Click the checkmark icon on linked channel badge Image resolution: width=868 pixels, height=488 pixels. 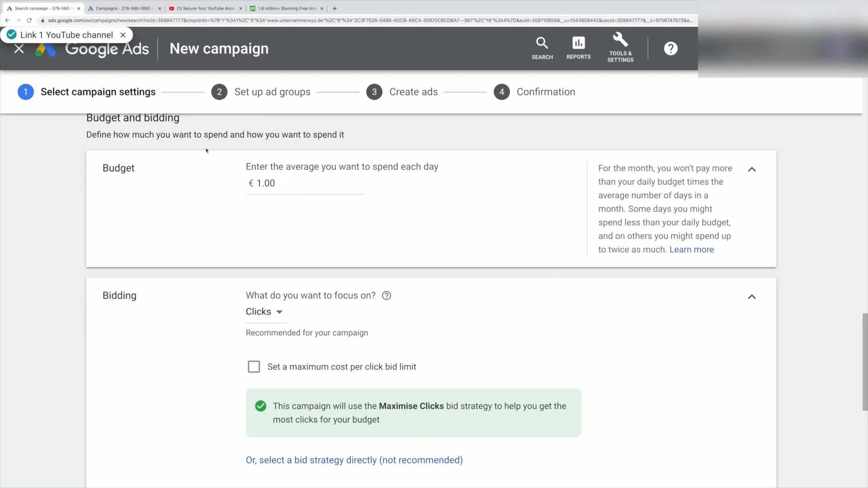11,34
